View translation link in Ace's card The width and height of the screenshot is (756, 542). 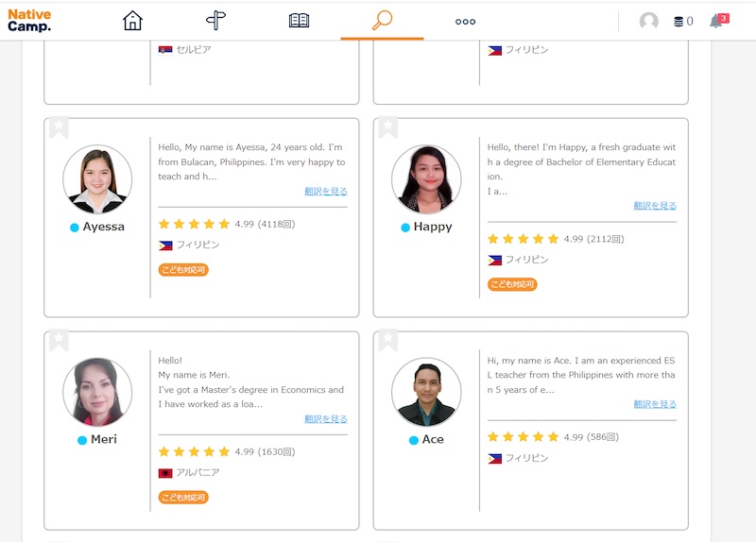[655, 404]
